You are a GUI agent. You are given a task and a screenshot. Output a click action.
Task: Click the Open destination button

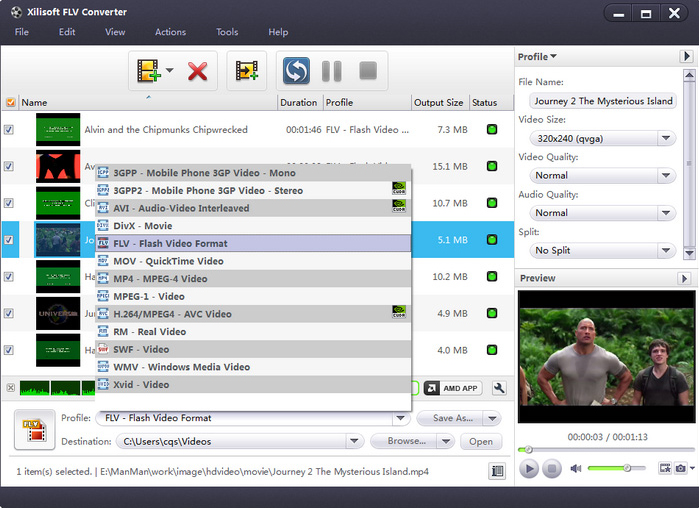[481, 441]
